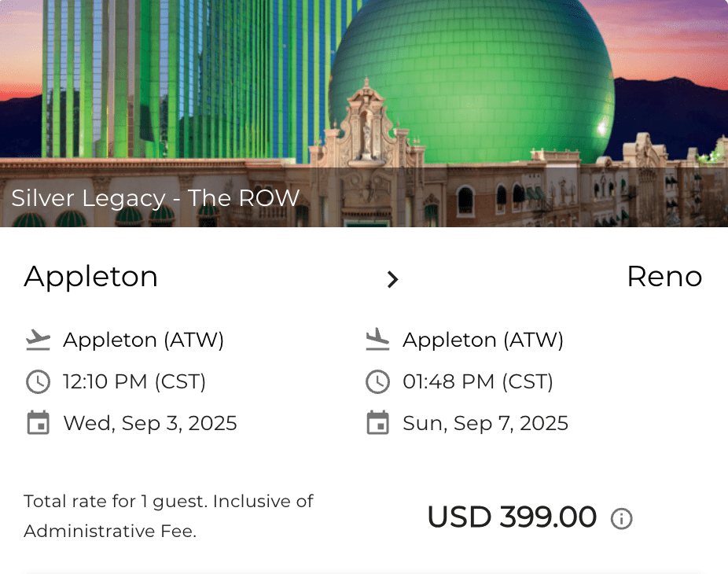The width and height of the screenshot is (728, 574).
Task: Click the USD 399.00 price
Action: click(x=512, y=517)
